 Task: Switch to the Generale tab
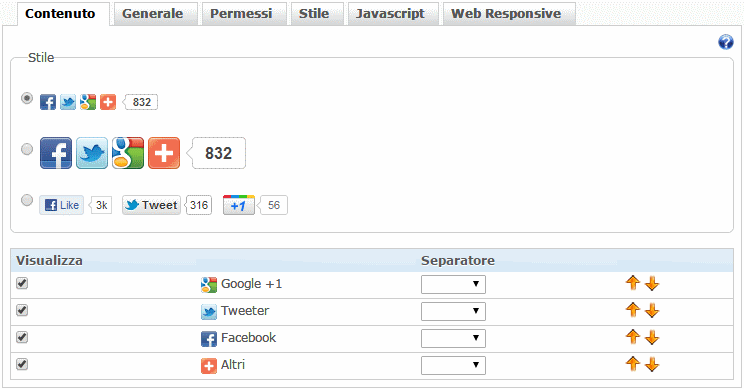point(153,14)
